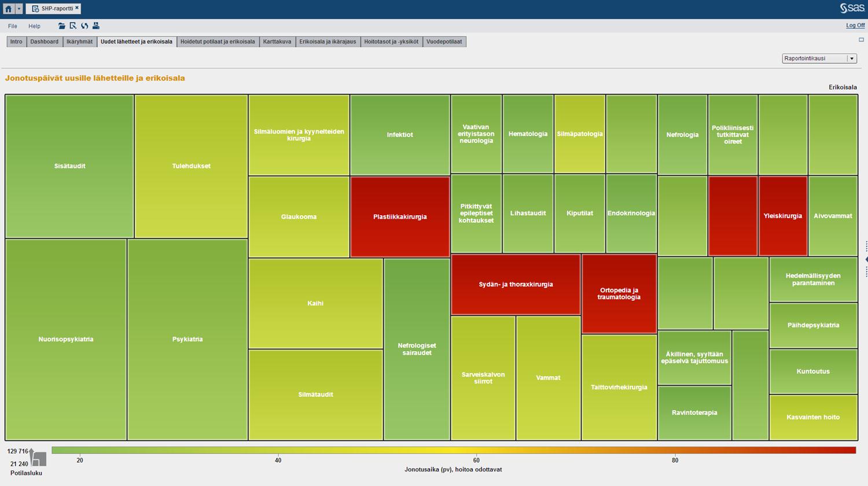Screen dimensions: 868x486
Task: Select the Tulehdukset treemap tile
Action: click(191, 166)
